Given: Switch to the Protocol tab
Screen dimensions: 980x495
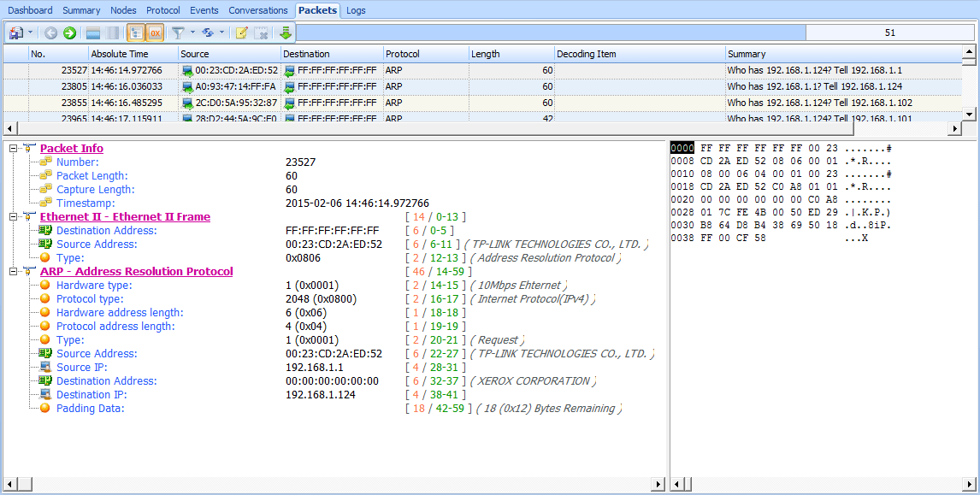Looking at the screenshot, I should click(163, 10).
